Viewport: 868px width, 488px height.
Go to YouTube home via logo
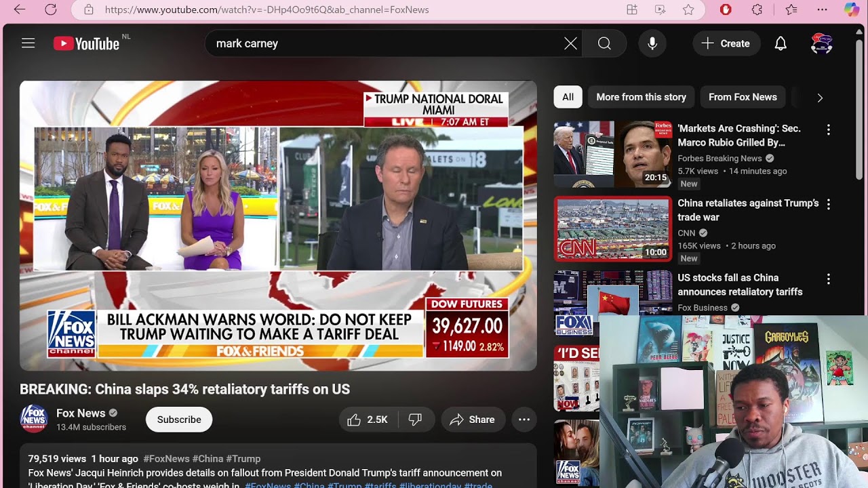coord(87,43)
